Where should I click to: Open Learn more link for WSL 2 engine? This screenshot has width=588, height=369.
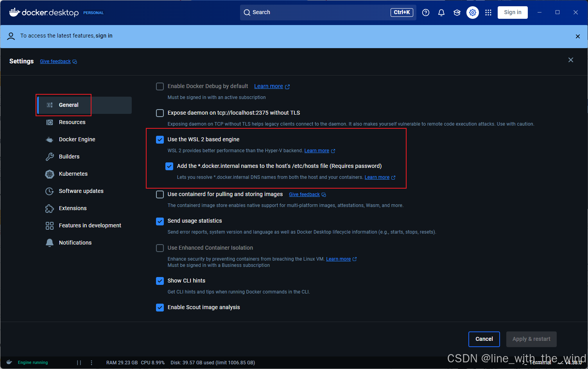[317, 151]
